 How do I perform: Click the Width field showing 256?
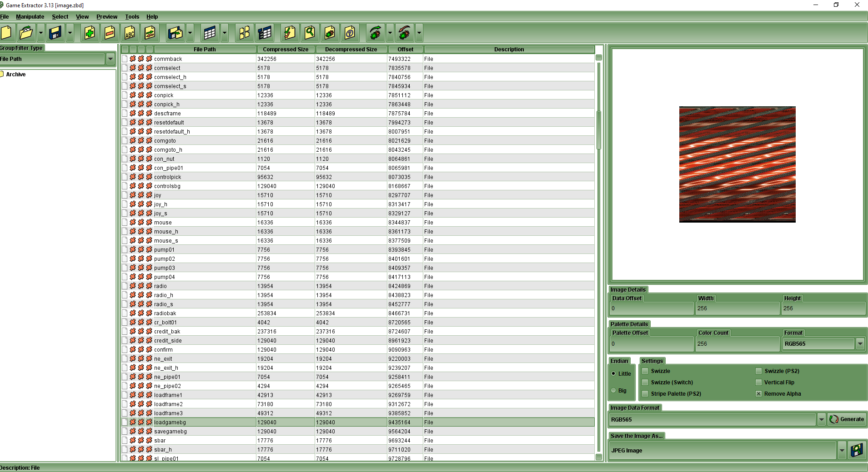[x=737, y=308]
